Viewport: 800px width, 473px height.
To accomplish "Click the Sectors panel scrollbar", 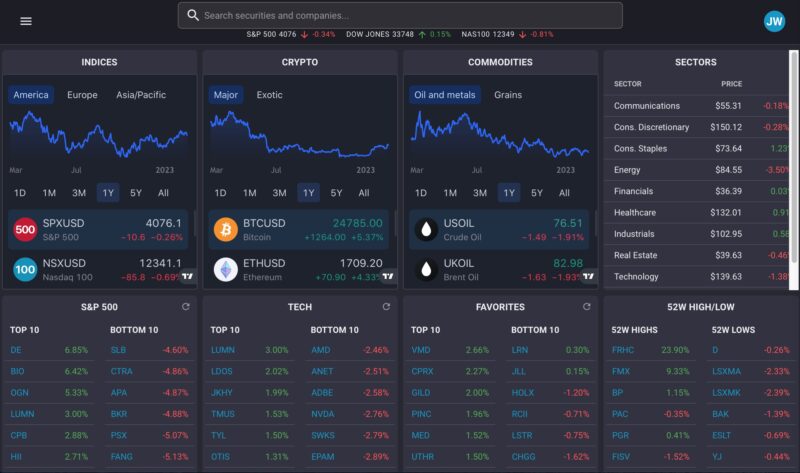I will [793, 158].
